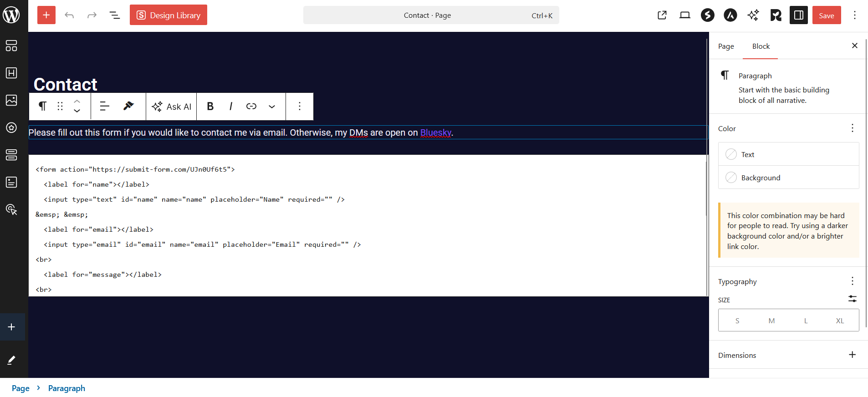This screenshot has height=397, width=868.
Task: Select the Block tab
Action: coord(761,46)
